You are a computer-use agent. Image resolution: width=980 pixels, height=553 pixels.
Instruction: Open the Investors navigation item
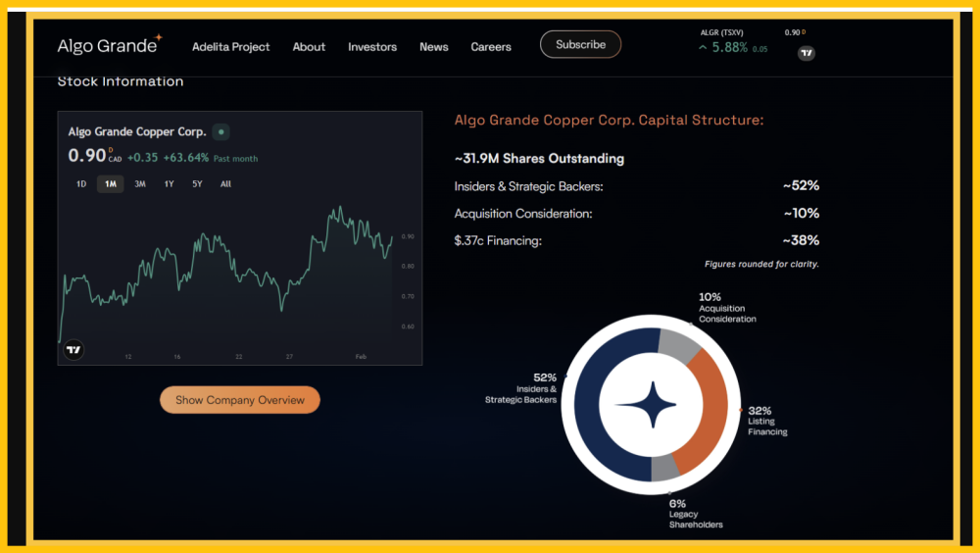point(372,47)
